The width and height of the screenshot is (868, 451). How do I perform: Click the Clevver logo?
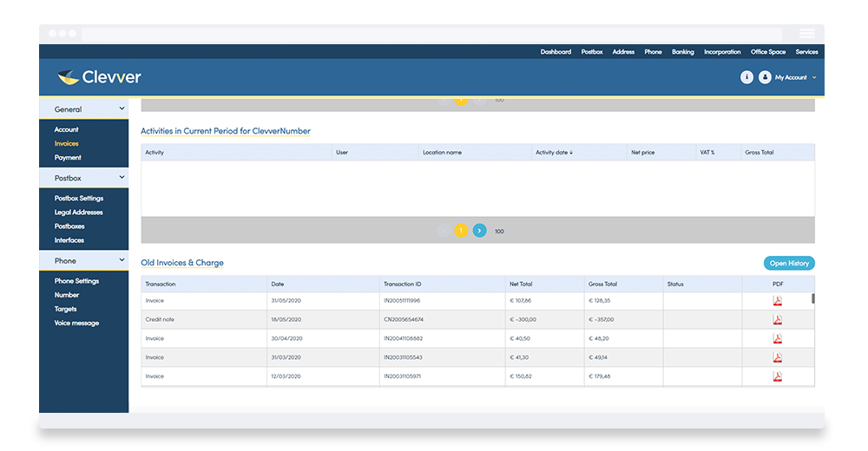coord(99,77)
